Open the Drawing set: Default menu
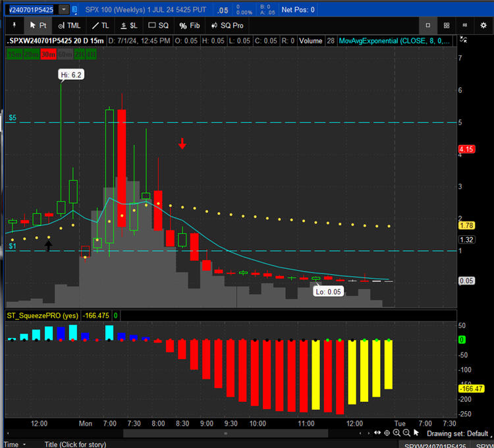Viewport: 494px width, 448px height. [x=457, y=434]
